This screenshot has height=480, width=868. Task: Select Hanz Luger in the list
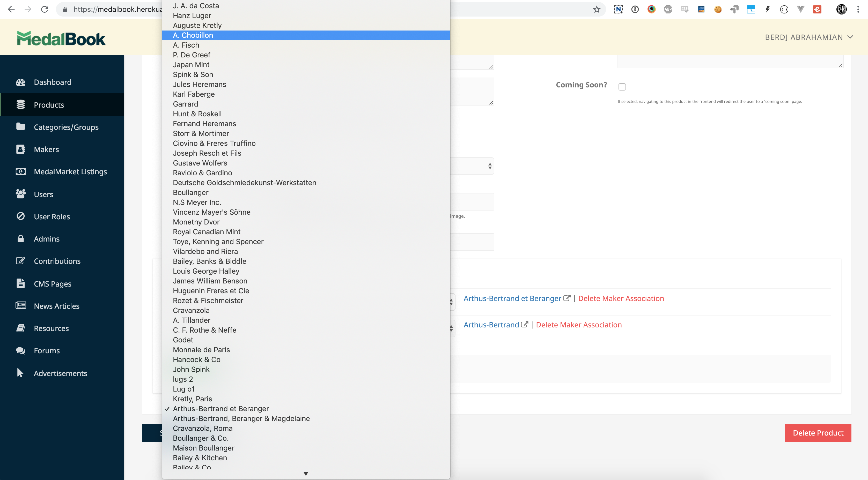(306, 16)
